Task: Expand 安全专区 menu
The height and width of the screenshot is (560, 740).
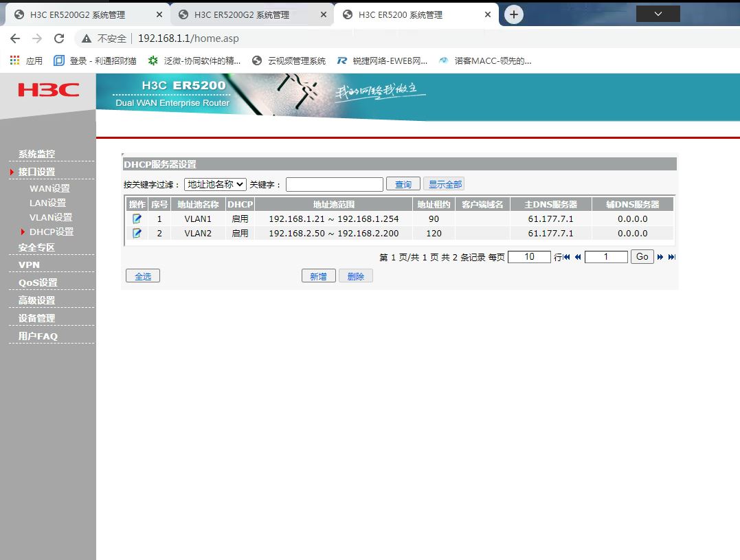Action: pyautogui.click(x=37, y=247)
